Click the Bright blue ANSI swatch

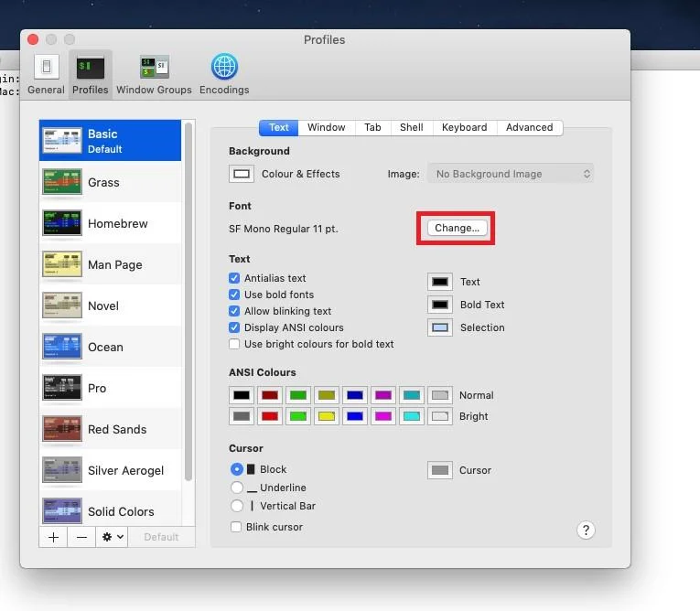click(x=355, y=416)
